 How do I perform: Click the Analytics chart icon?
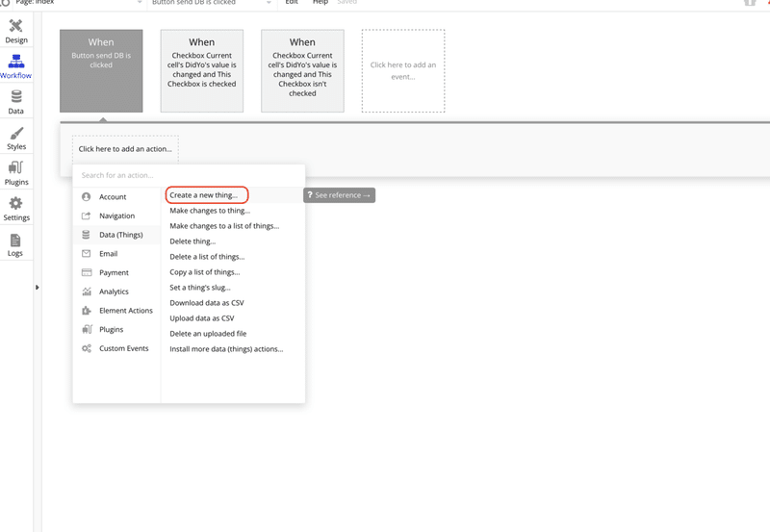(x=87, y=291)
